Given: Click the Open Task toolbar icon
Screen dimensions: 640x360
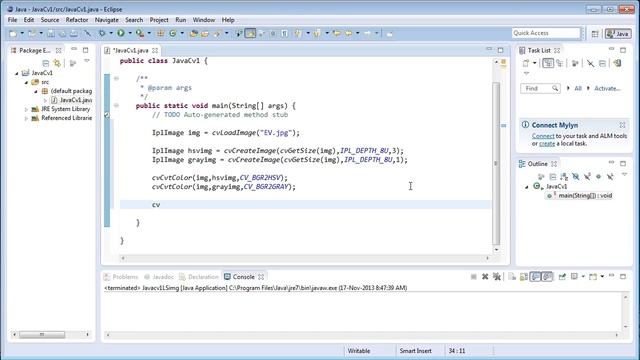Looking at the screenshot, I should click(205, 33).
